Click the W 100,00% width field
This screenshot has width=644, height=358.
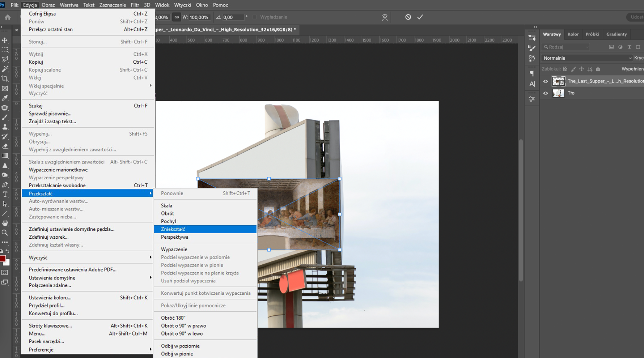199,17
